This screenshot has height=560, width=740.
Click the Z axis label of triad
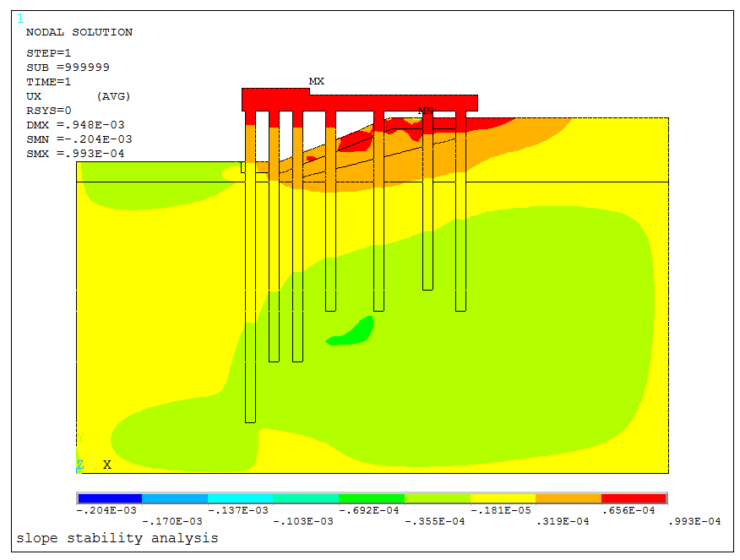point(80,465)
